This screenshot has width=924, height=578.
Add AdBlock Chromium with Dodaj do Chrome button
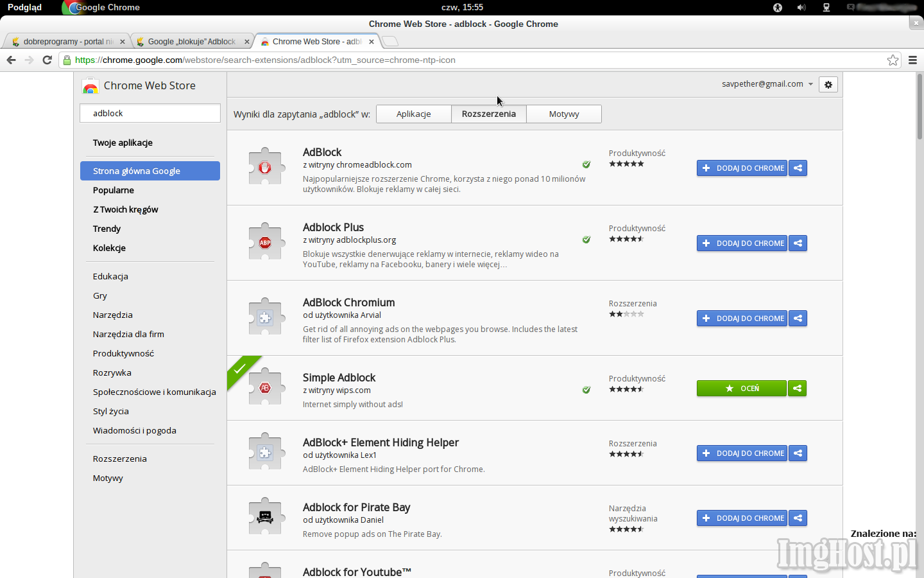[x=742, y=319]
